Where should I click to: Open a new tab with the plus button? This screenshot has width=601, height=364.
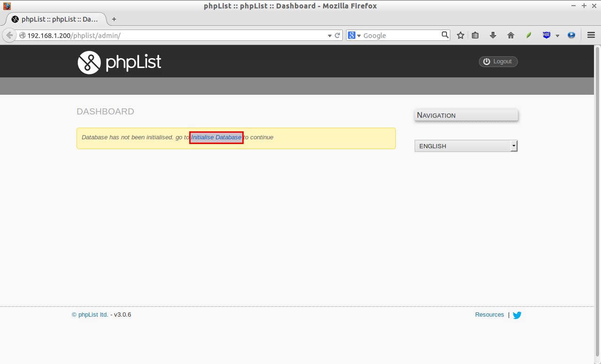point(114,19)
